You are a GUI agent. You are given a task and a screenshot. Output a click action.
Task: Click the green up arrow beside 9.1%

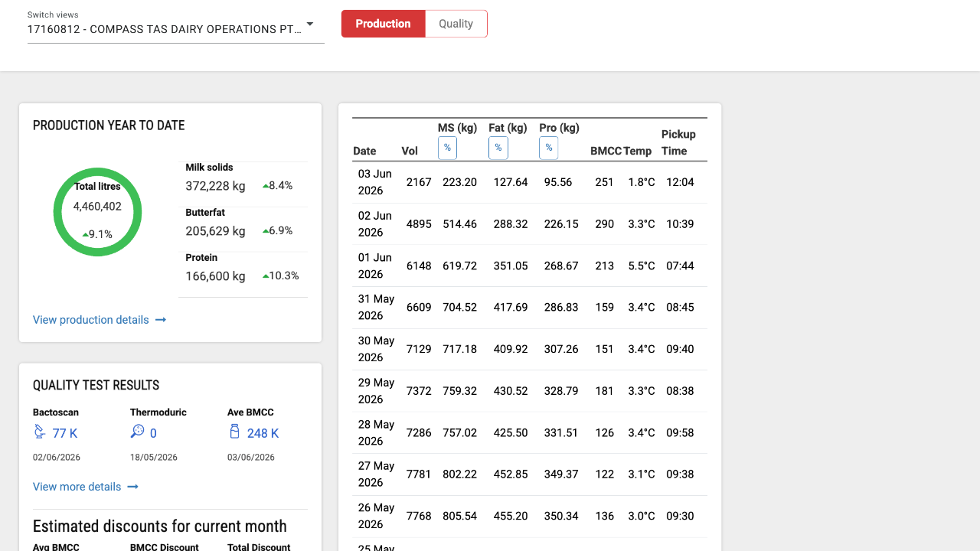85,234
